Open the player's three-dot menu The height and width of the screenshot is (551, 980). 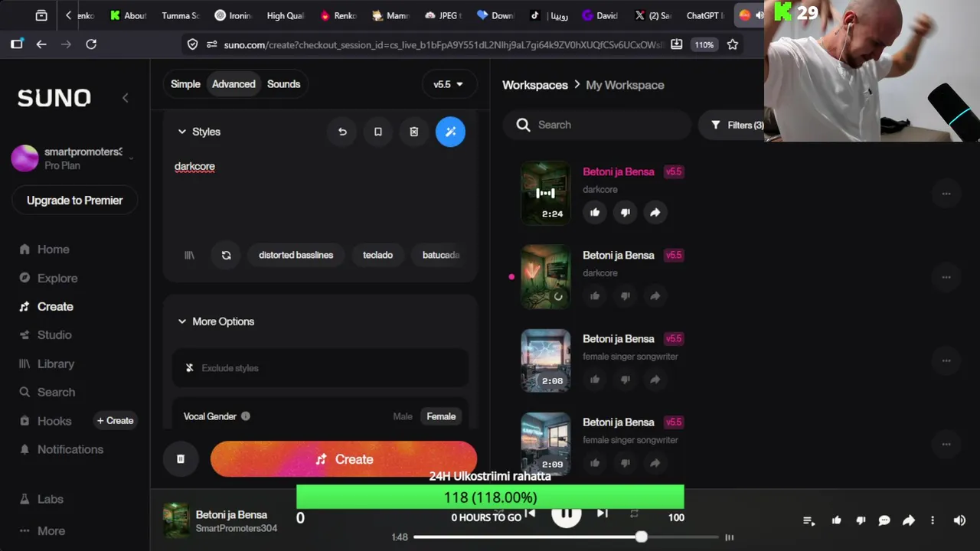click(x=933, y=520)
